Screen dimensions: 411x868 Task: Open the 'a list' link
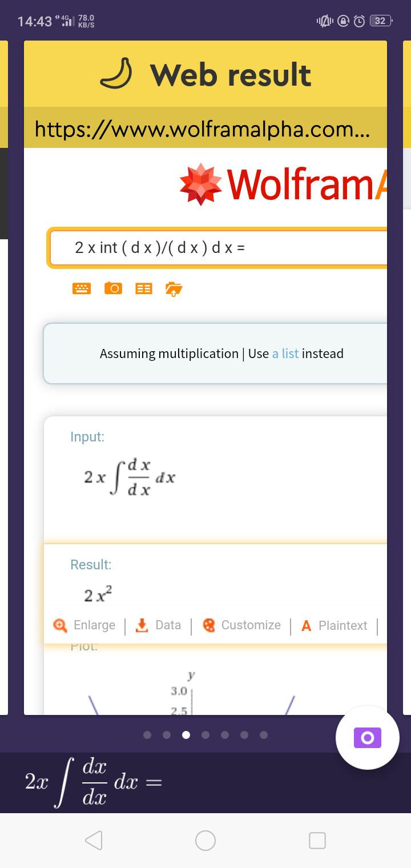pyautogui.click(x=285, y=353)
